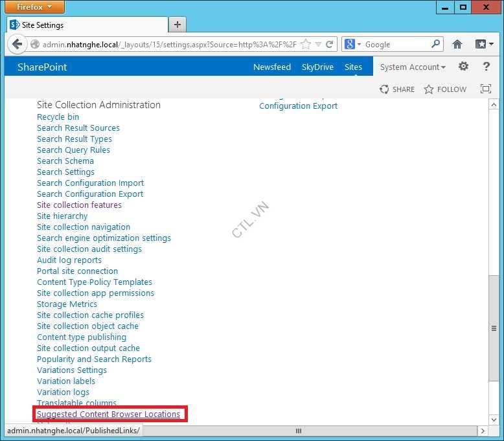Open Recycle bin link
Viewport: 504px width, 441px height.
pos(58,117)
